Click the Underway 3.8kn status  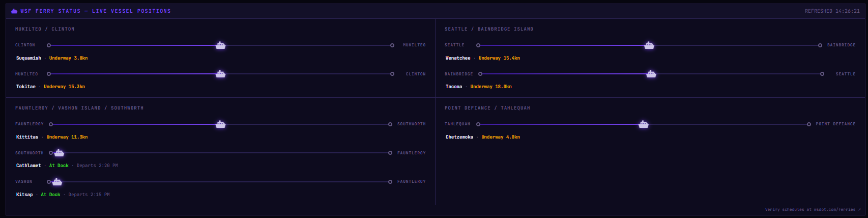coord(69,58)
